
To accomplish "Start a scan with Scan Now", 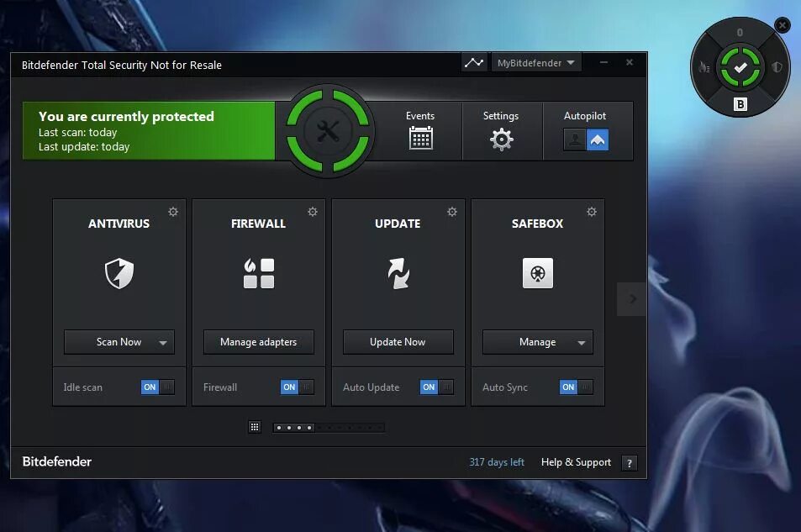I will point(119,342).
